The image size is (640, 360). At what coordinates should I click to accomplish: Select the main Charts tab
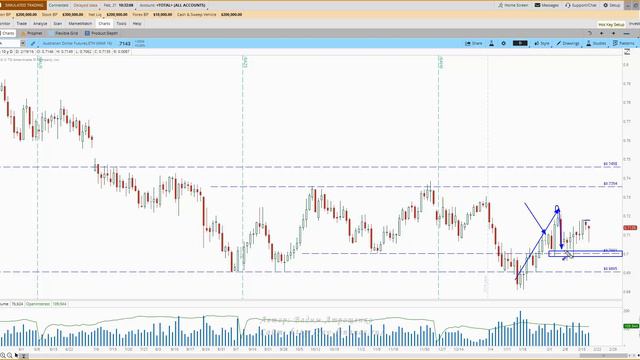pyautogui.click(x=104, y=24)
